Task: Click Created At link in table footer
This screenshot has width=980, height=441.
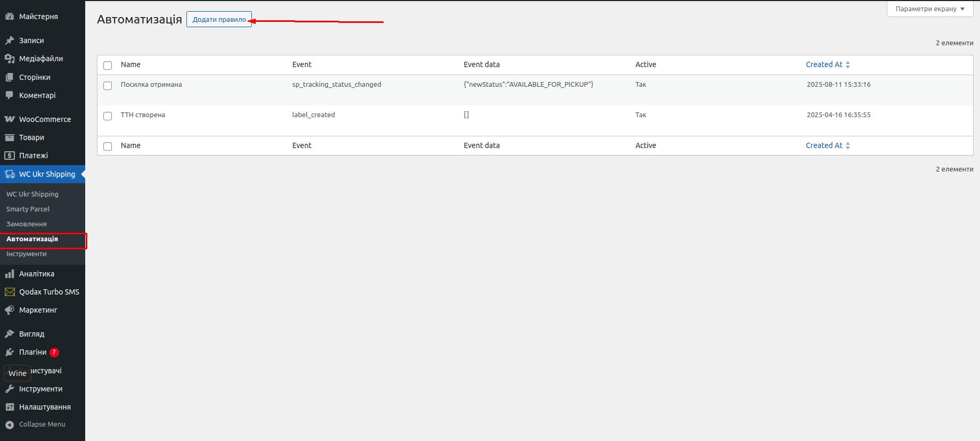Action: [824, 145]
